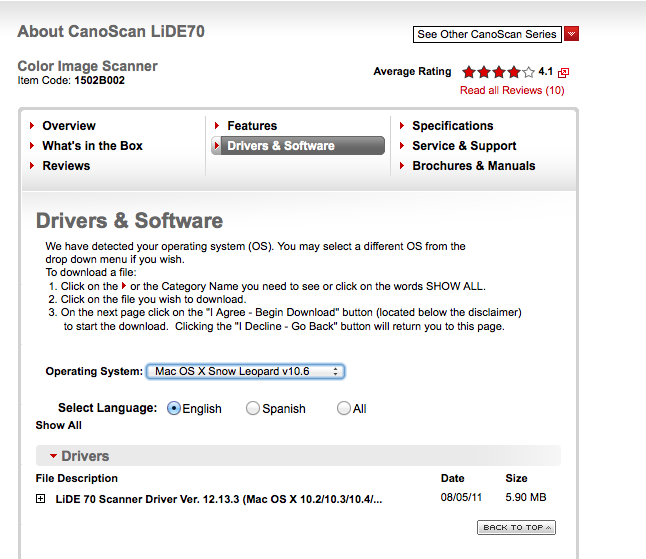This screenshot has height=559, width=646.
Task: Click the See Other CanoScan Series box
Action: pyautogui.click(x=487, y=34)
